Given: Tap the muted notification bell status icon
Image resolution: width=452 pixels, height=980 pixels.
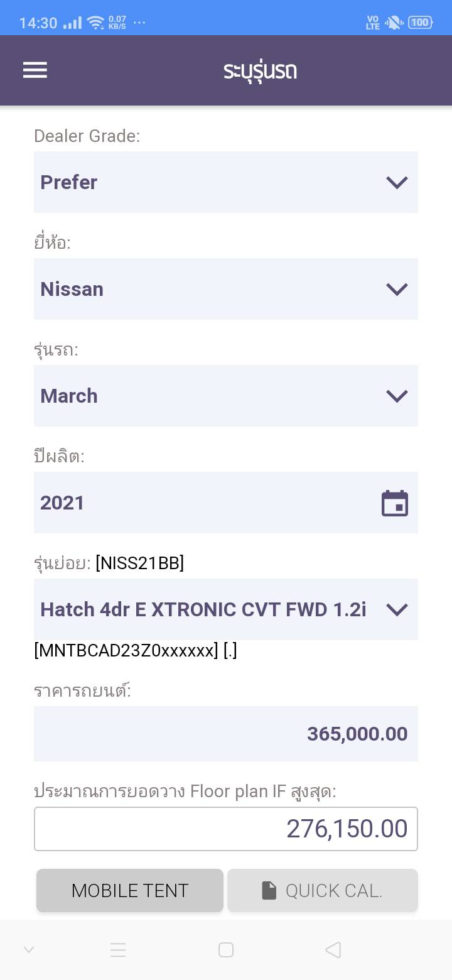Looking at the screenshot, I should coord(394,23).
